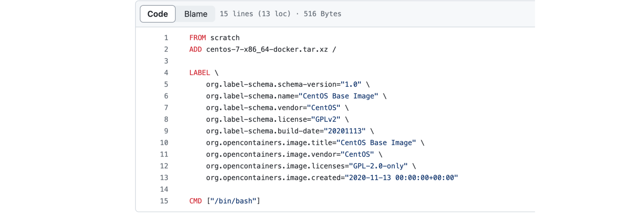This screenshot has width=644, height=215.
Task: Click 'org.opencontainers.image.created' key
Action: click(x=273, y=177)
